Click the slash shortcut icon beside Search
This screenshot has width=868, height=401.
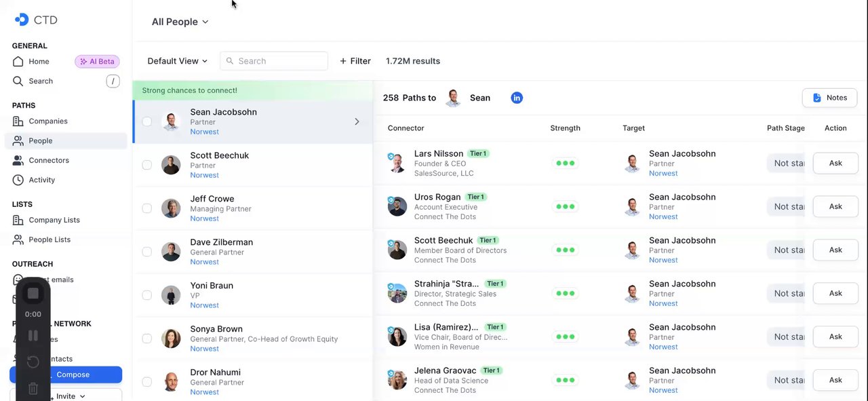point(113,81)
